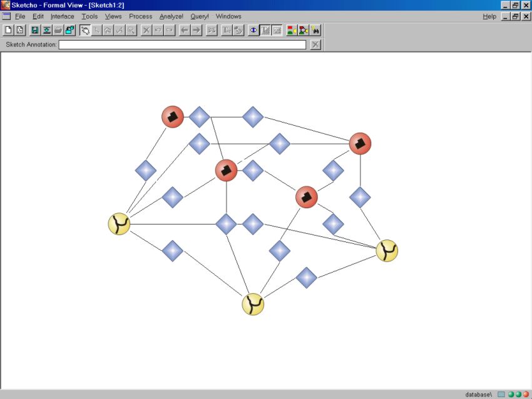The image size is (532, 399).
Task: Clear annotation with the X button
Action: coord(315,44)
